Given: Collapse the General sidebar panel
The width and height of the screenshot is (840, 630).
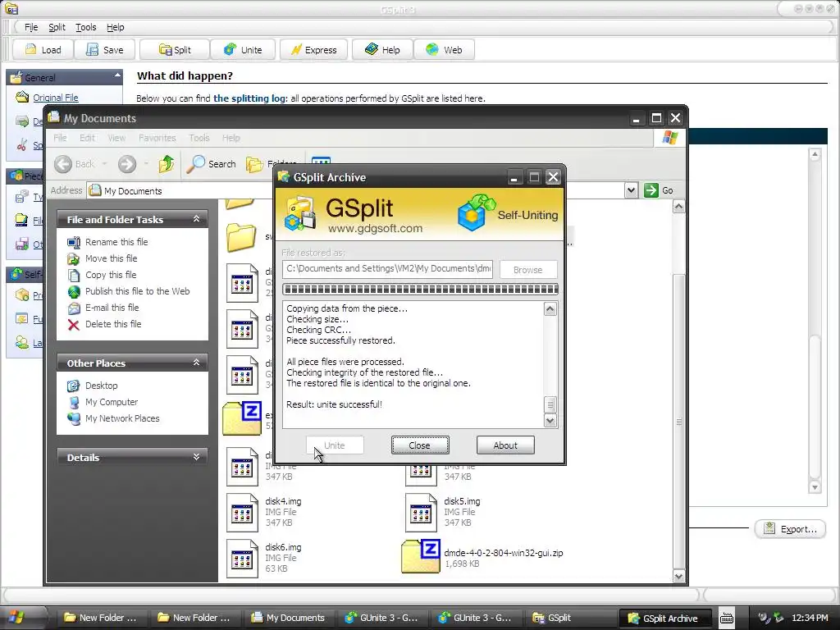Looking at the screenshot, I should pyautogui.click(x=117, y=76).
